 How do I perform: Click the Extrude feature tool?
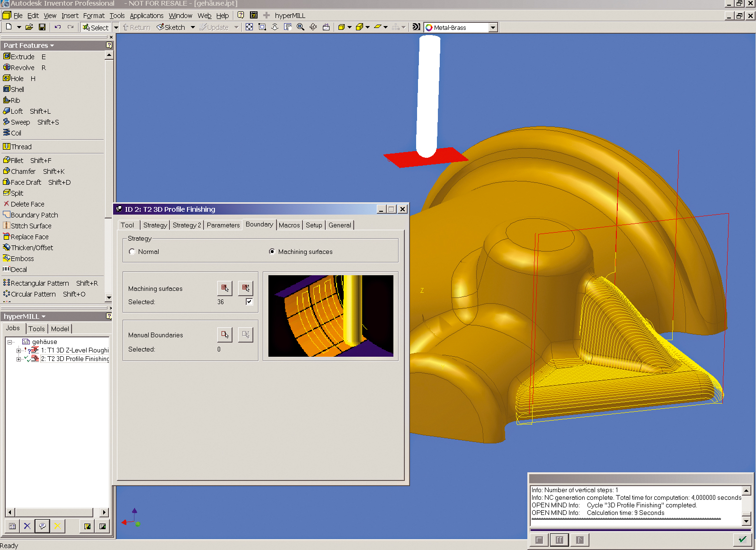point(22,57)
